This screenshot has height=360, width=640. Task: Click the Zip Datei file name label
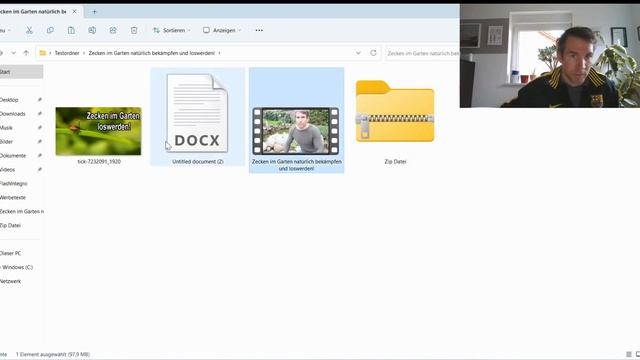click(395, 162)
